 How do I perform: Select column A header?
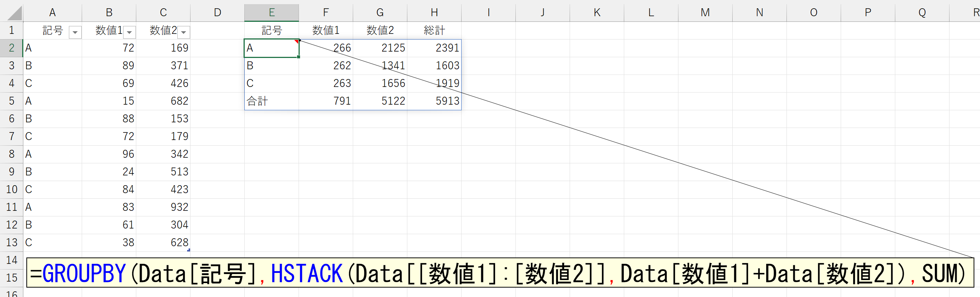[52, 12]
